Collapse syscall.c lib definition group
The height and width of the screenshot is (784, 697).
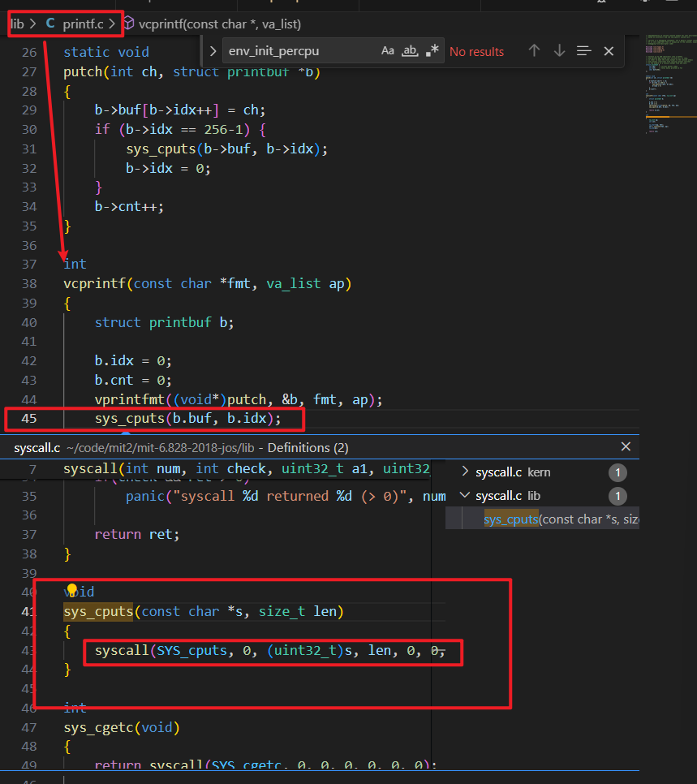pyautogui.click(x=464, y=495)
